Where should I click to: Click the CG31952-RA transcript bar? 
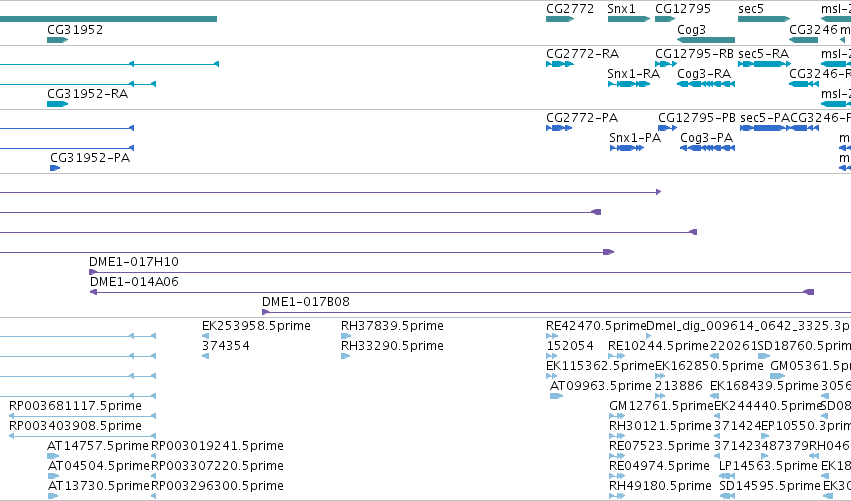click(58, 104)
